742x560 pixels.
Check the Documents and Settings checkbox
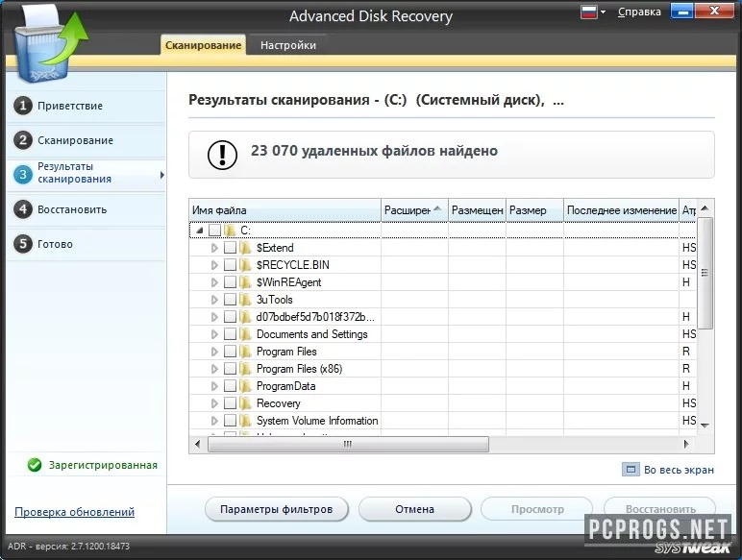(230, 334)
